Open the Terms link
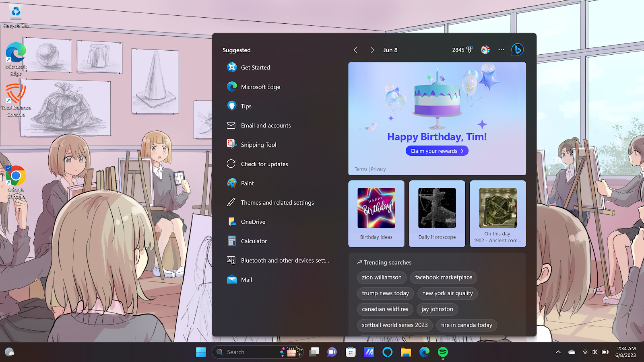This screenshot has width=644, height=362. 361,169
